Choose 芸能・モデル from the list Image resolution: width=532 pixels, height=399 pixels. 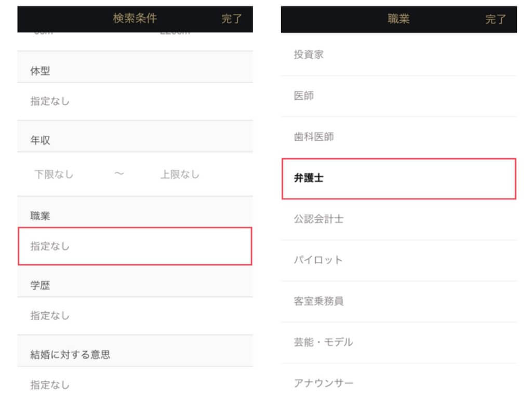(399, 342)
